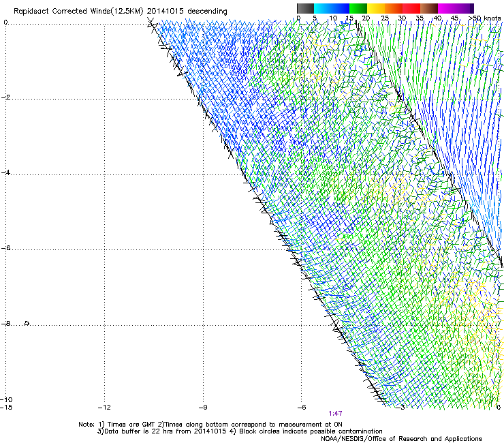Click the '-12' longitude axis label
Image resolution: width=504 pixels, height=443 pixels.
(x=104, y=408)
